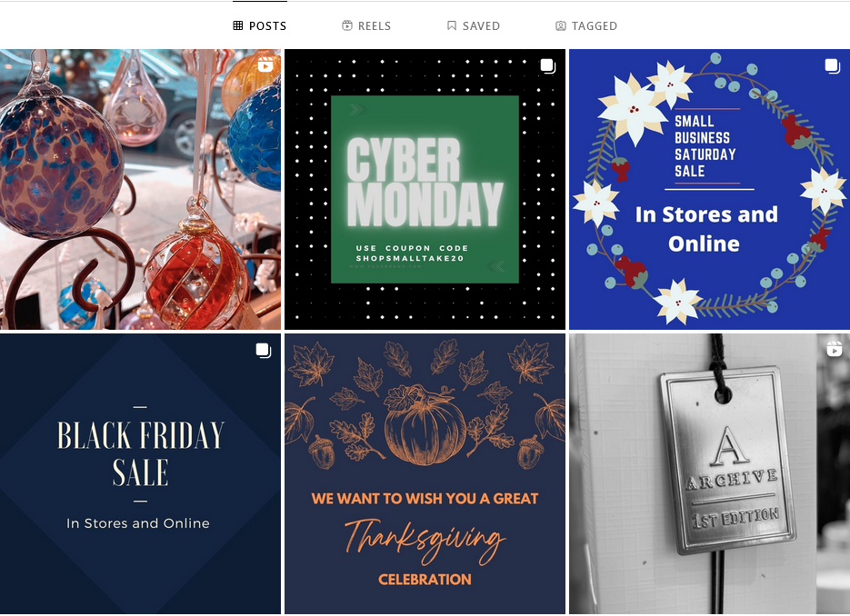Click carousel icon on Cyber Monday post
This screenshot has height=616, width=850.
[548, 66]
